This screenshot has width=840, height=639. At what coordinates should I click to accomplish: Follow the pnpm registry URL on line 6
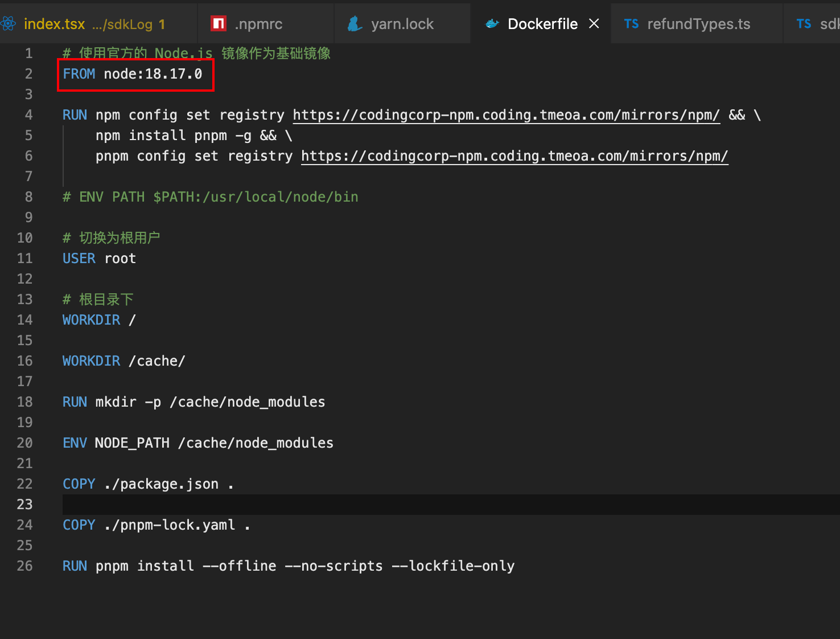[x=514, y=156]
